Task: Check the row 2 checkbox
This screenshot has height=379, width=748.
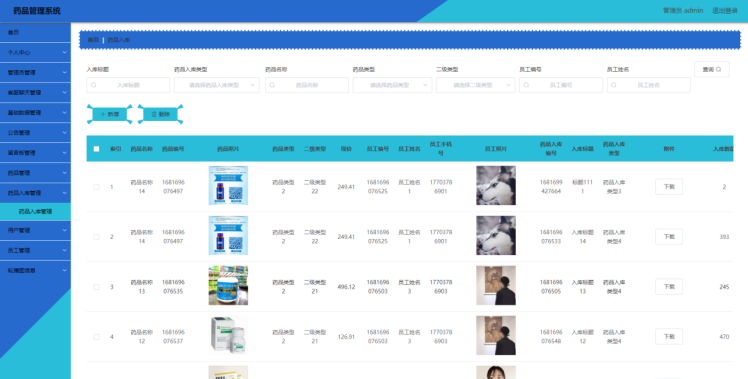Action: [96, 237]
